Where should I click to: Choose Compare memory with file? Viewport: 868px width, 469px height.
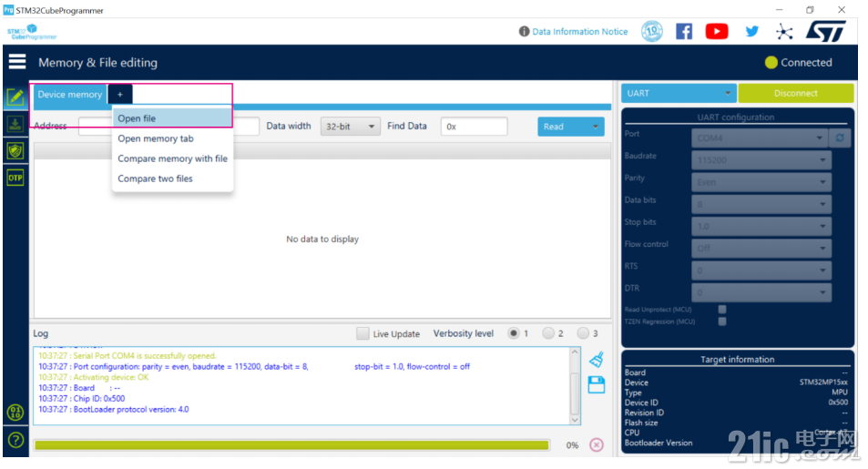coord(172,158)
